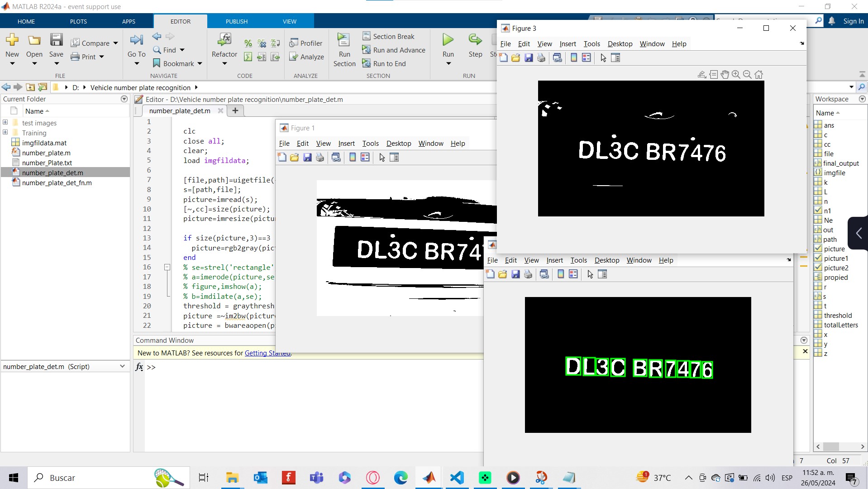Viewport: 868px width, 489px height.
Task: Click the New Figure icon in Figure 1 toolbar
Action: [282, 158]
